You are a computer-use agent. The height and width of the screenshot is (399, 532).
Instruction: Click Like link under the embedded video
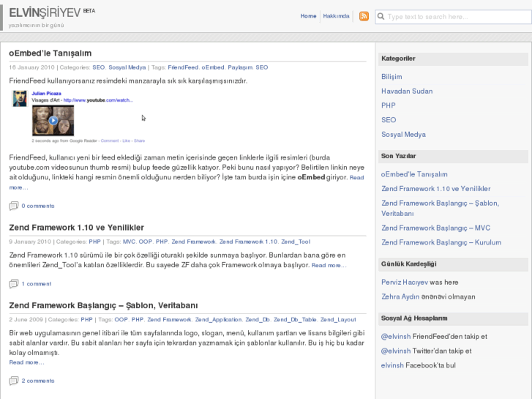pyautogui.click(x=126, y=141)
